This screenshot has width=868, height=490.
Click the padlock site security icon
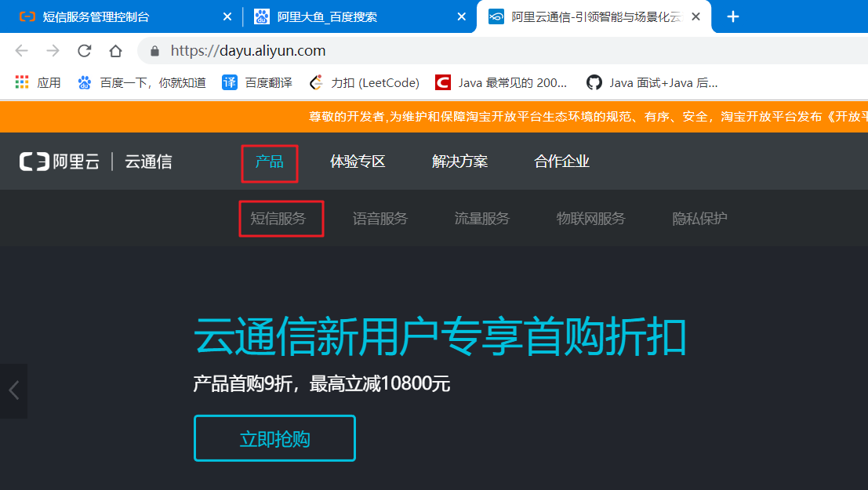[155, 51]
